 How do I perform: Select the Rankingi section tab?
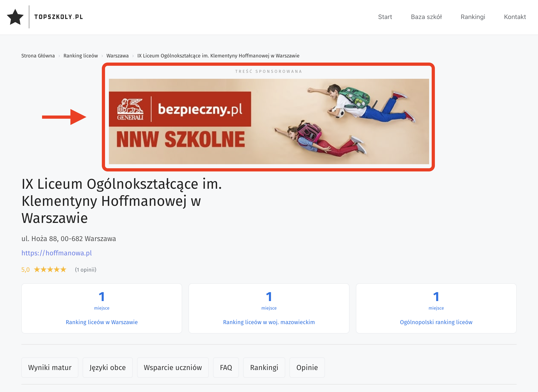coord(264,367)
